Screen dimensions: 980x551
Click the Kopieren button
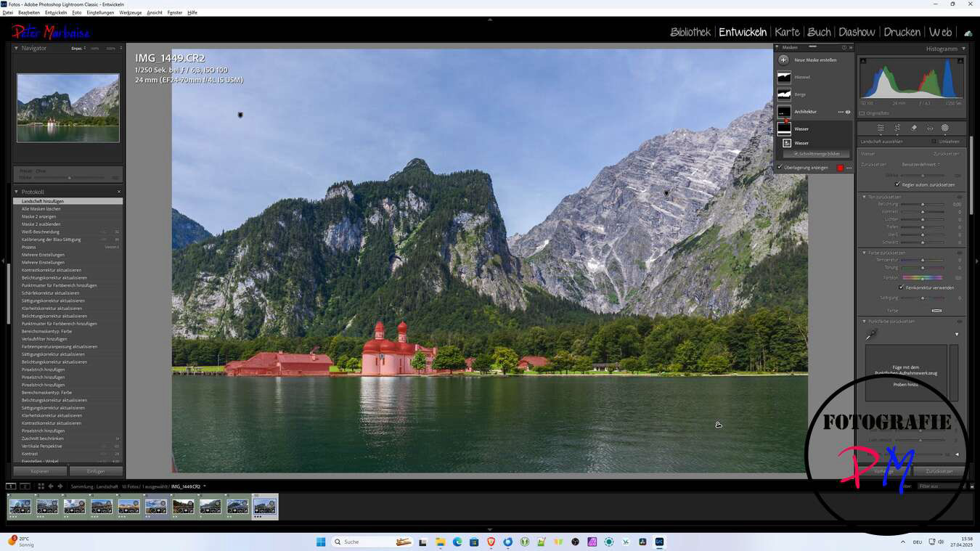point(40,471)
